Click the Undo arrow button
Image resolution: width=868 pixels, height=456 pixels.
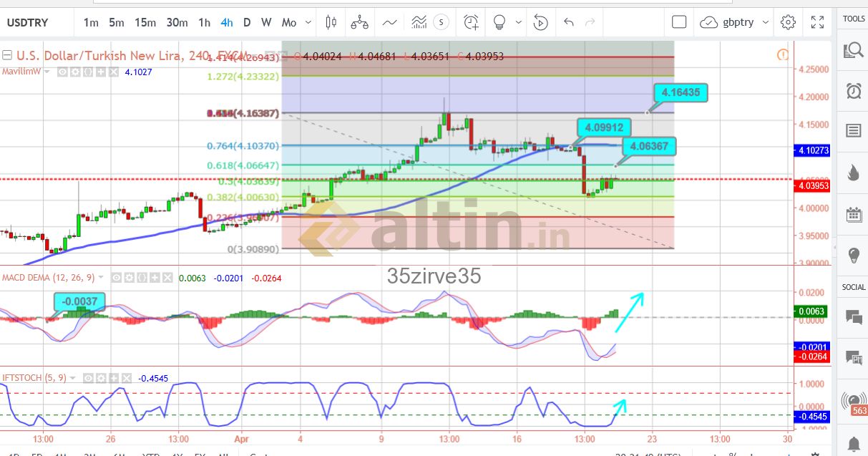pos(569,22)
